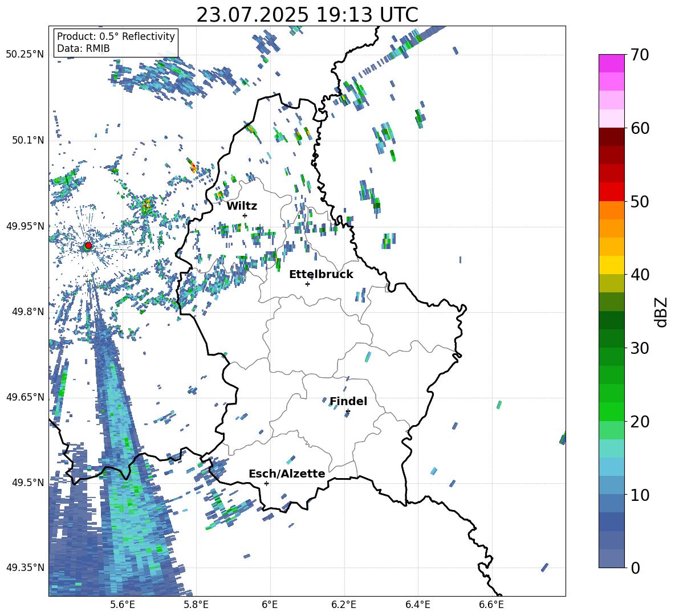Click the 6.2°E longitude label
Viewport: 675px width, 616px height.
click(344, 605)
